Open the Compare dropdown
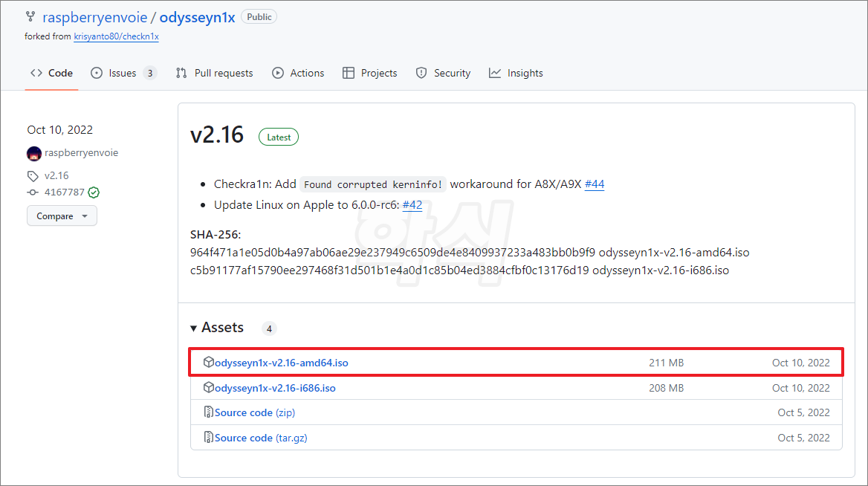This screenshot has width=868, height=486. pos(62,216)
